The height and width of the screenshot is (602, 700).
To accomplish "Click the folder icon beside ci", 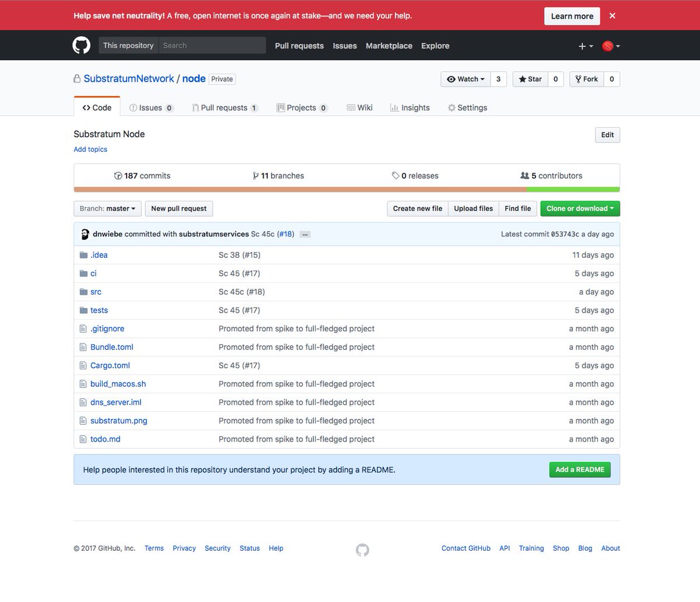I will pos(83,274).
